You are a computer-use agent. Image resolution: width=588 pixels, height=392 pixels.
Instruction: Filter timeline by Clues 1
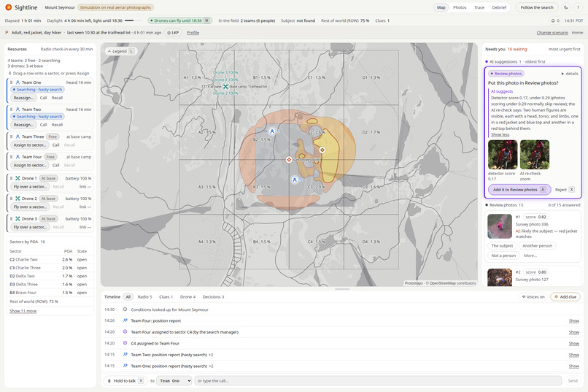pyautogui.click(x=166, y=296)
